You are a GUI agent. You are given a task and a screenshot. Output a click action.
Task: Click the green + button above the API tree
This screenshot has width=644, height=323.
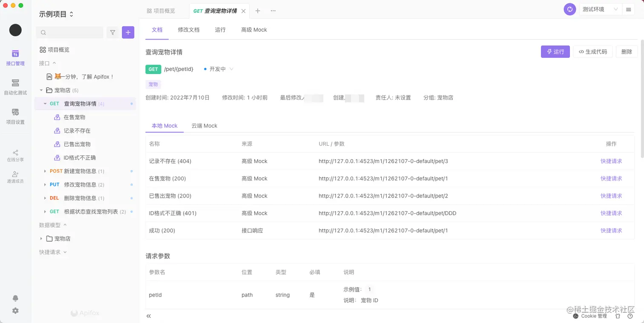click(x=128, y=32)
